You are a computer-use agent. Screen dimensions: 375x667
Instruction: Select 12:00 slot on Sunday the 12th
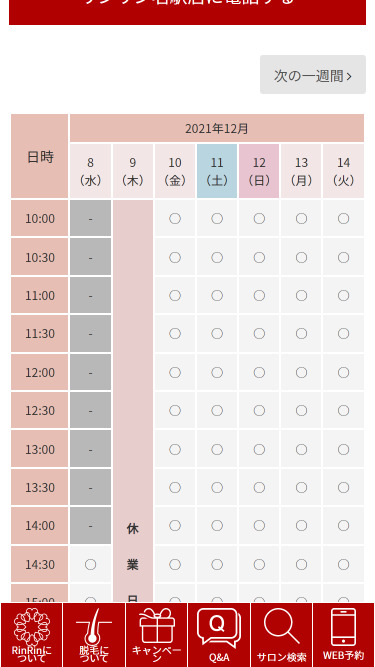[x=259, y=373]
